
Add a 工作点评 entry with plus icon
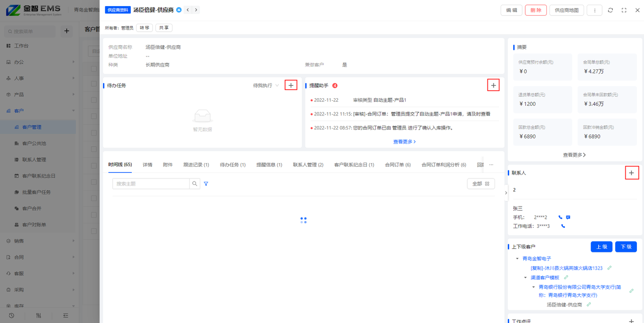point(632,321)
